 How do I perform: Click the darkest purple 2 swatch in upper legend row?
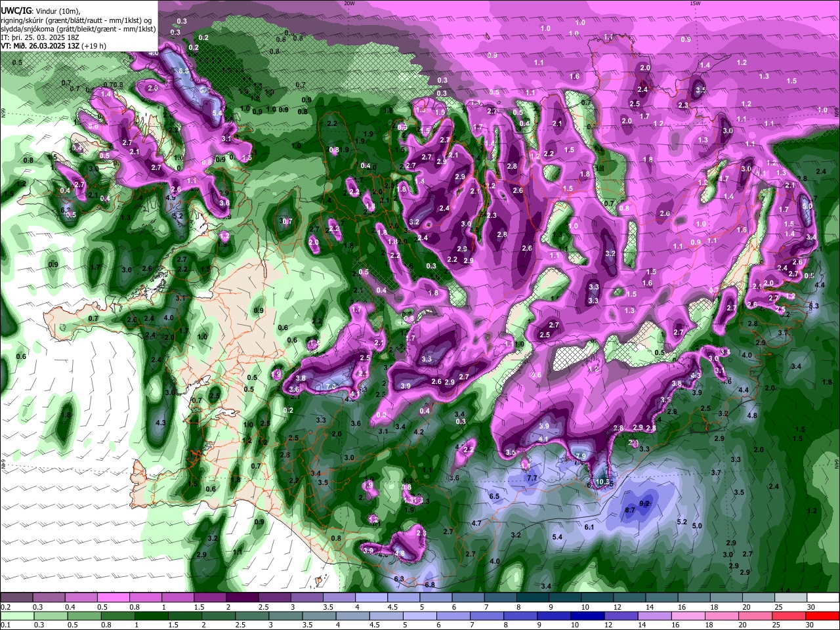[241, 598]
